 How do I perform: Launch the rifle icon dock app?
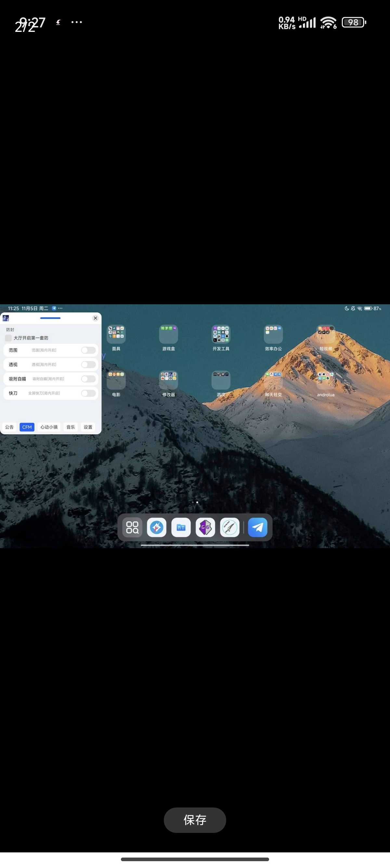(230, 527)
